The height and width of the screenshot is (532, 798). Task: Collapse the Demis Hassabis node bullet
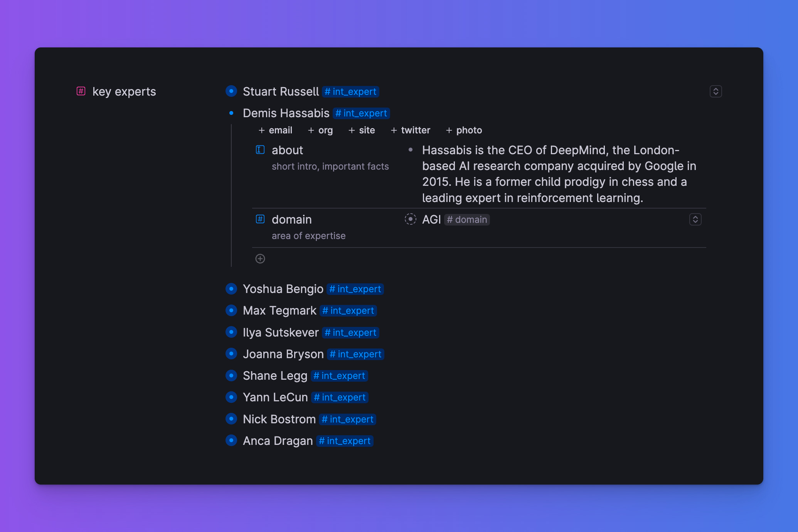(231, 113)
